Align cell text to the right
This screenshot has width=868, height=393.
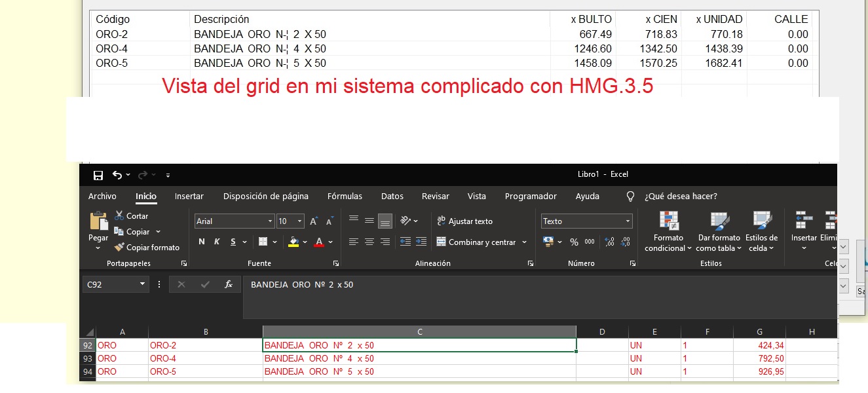[385, 242]
